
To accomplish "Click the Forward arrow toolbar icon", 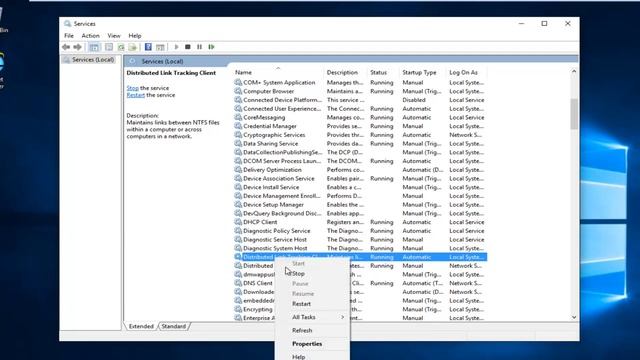I will point(78,47).
